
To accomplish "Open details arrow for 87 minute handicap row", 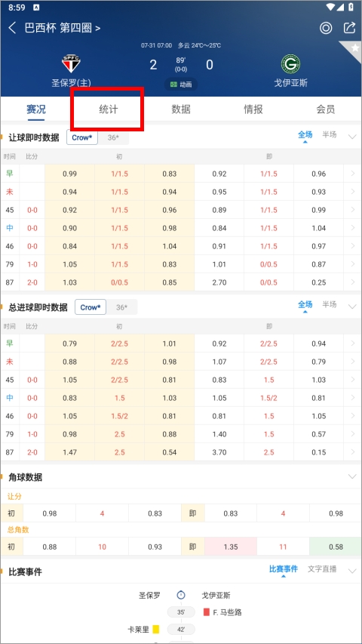I will (x=353, y=282).
